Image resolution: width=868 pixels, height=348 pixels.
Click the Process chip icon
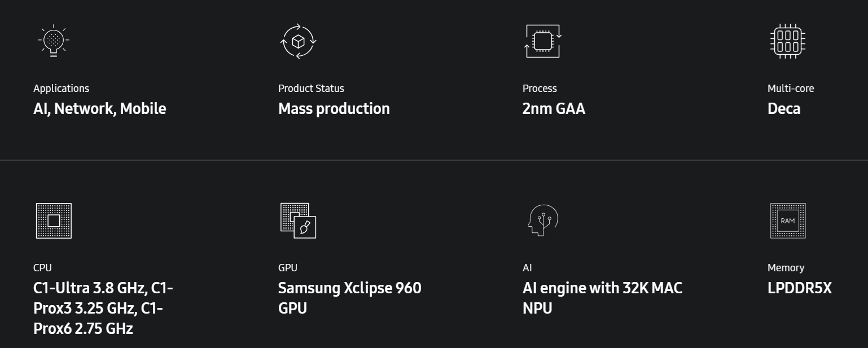pyautogui.click(x=542, y=41)
